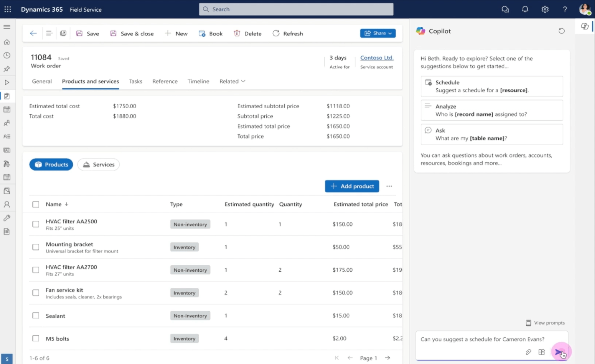This screenshot has height=364, width=595.
Task: Open Copilot table picker icon
Action: [x=541, y=352]
